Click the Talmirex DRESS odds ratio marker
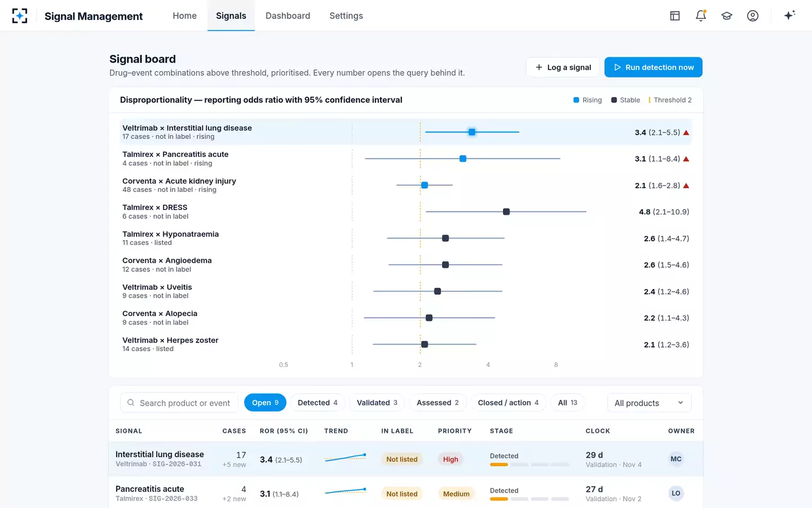Viewport: 812px width, 508px height. point(506,212)
